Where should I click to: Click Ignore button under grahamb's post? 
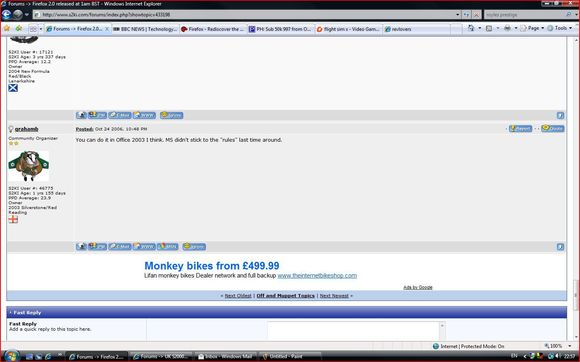click(194, 247)
